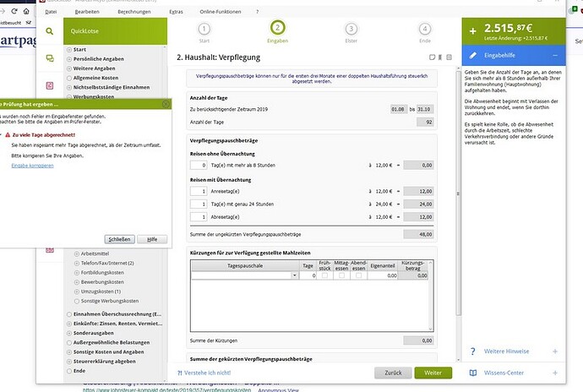Viewport: 583px width, 392px height.
Task: Edit the Tag(e) mit mehr als 8 Stunden field
Action: (x=199, y=165)
